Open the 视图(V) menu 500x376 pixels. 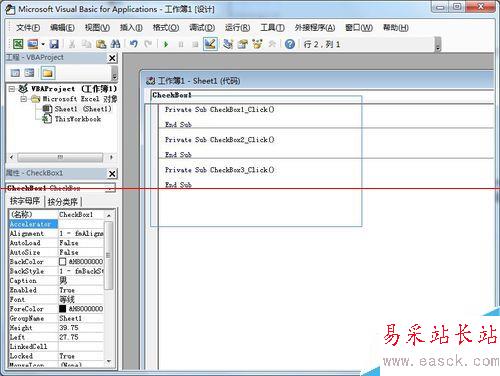coord(97,28)
